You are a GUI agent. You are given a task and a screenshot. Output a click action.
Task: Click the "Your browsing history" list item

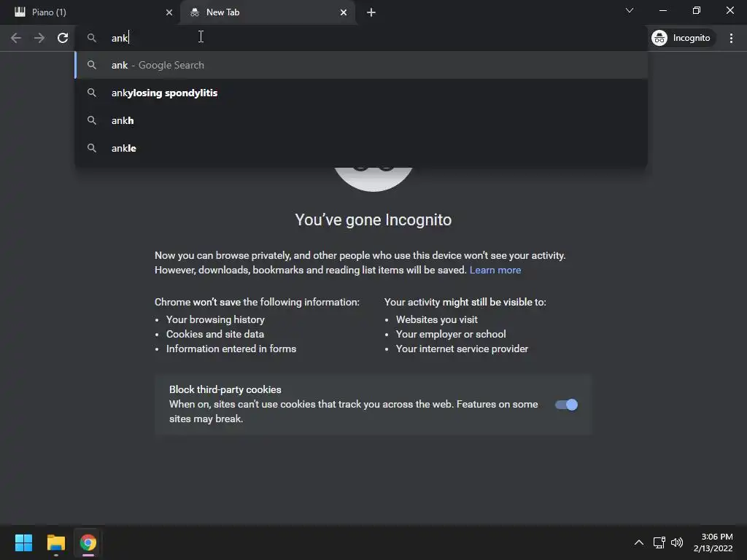click(x=215, y=319)
